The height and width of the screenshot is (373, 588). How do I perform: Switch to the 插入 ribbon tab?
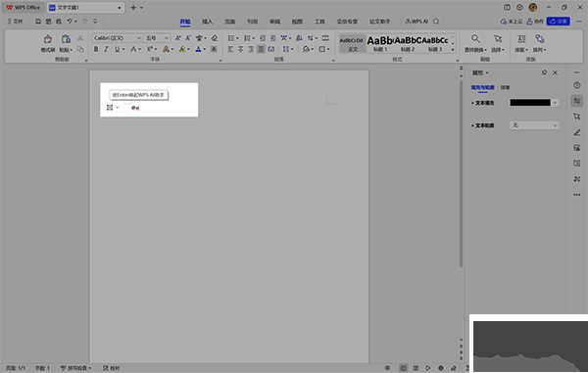click(208, 22)
